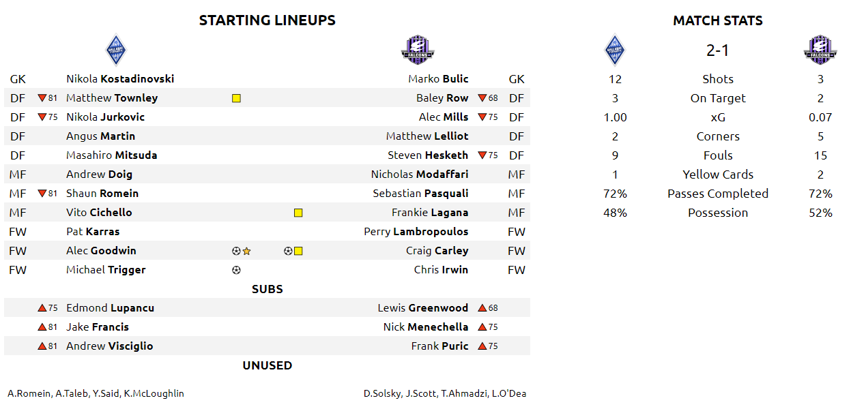Click Craig Carley's goal ball icon
The height and width of the screenshot is (409, 868).
[x=288, y=251]
